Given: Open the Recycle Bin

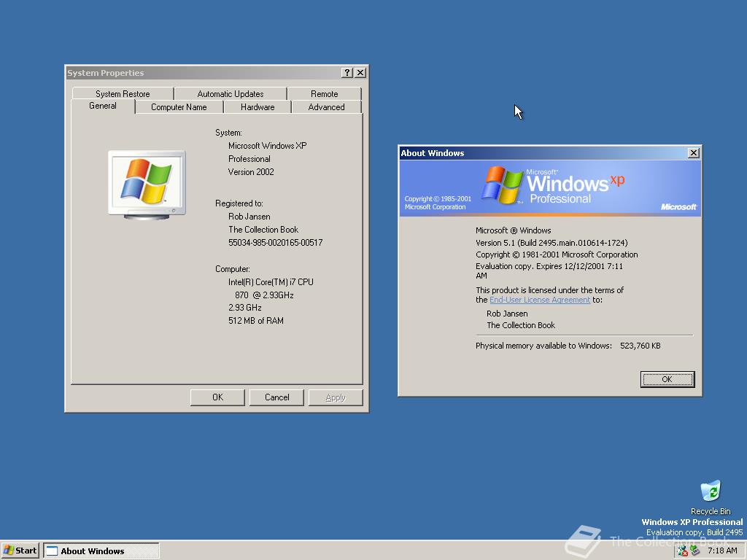Looking at the screenshot, I should (710, 491).
